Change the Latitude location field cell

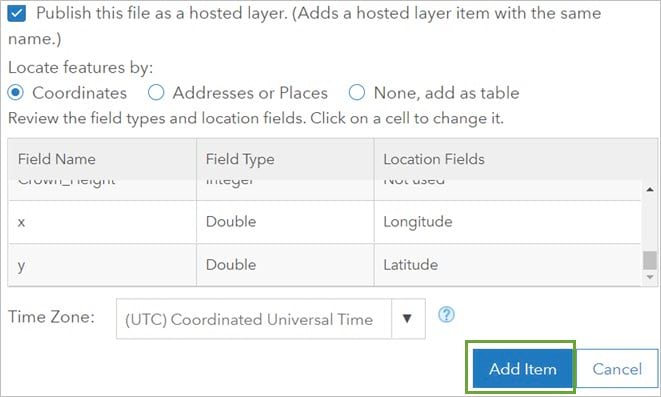click(x=507, y=265)
